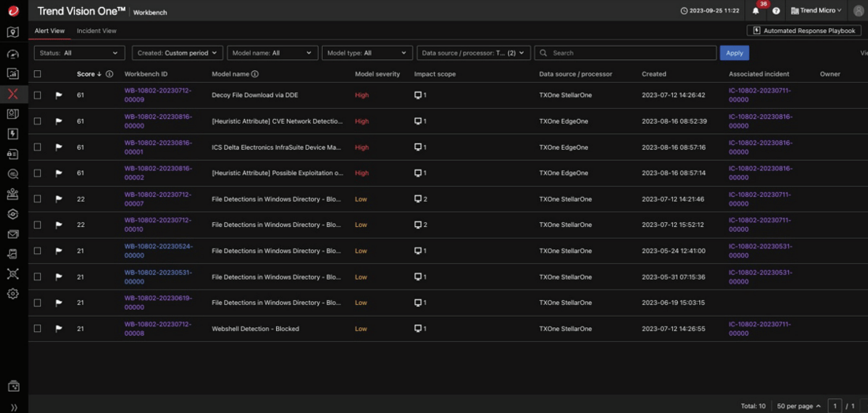Click into the Search input field
Screen dimensions: 868x413
point(623,53)
